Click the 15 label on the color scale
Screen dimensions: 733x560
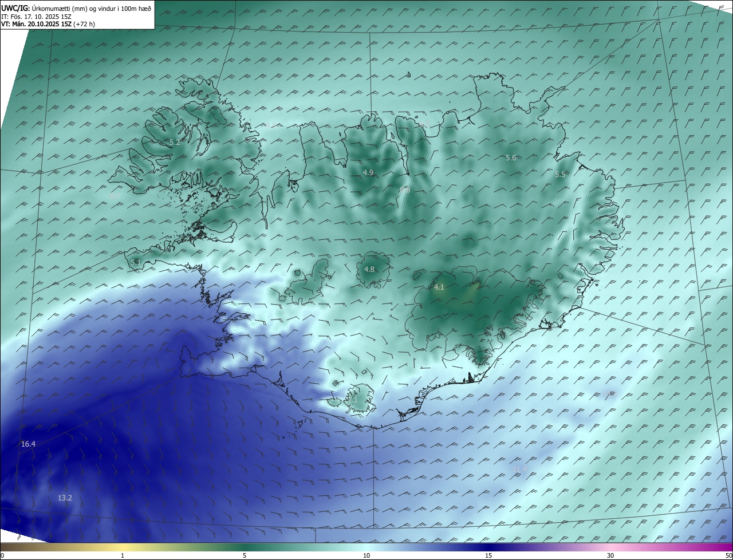488,555
